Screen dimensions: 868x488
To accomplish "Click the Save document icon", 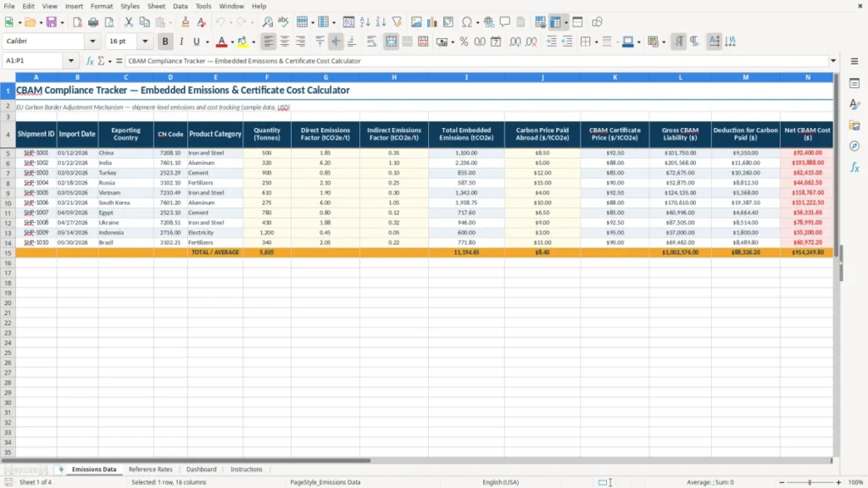I will click(x=51, y=22).
